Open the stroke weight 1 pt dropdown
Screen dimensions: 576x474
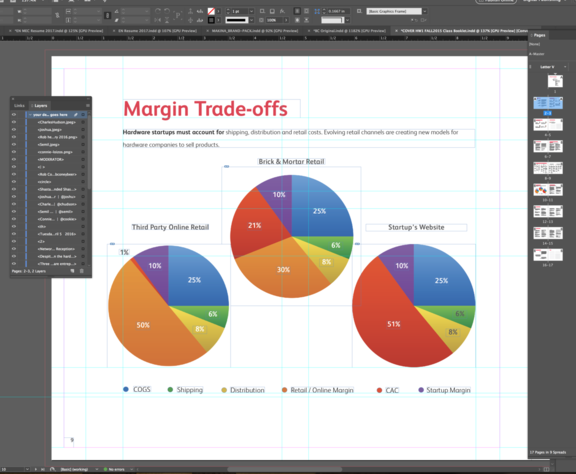251,11
